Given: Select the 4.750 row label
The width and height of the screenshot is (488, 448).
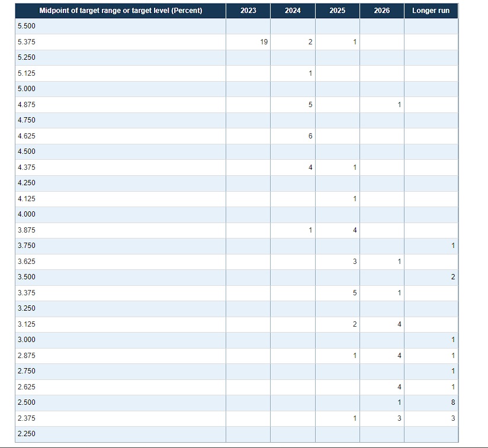Looking at the screenshot, I should (27, 120).
